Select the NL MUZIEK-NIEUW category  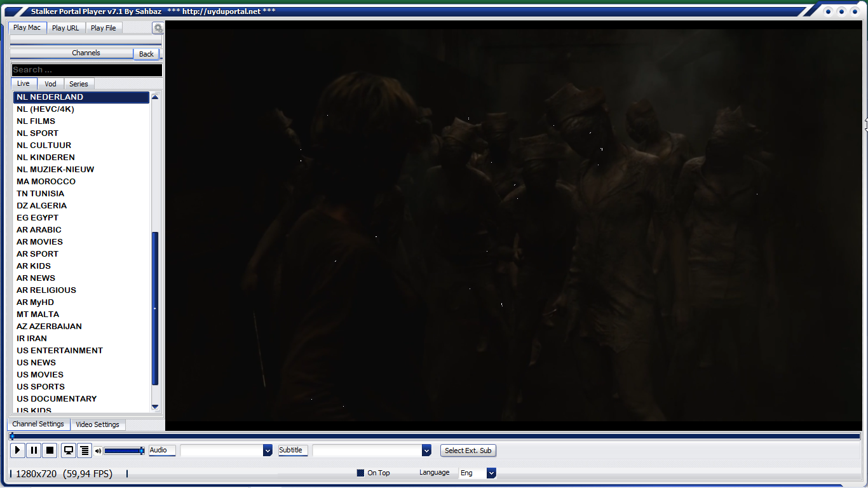point(81,170)
